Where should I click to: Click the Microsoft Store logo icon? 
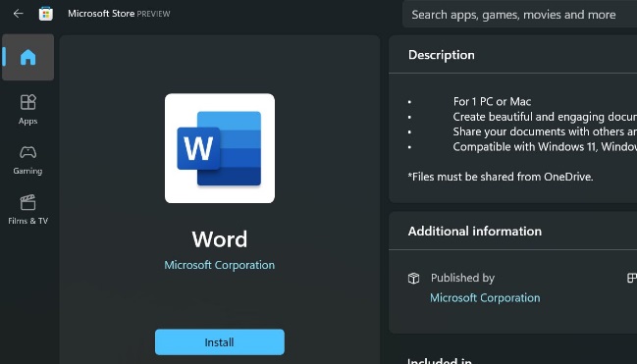coord(46,14)
